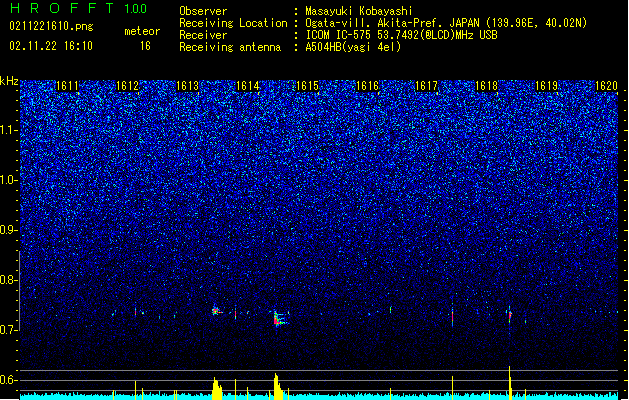
Task: Click the date stamp 02.11.22 16:10
Action: (51, 46)
